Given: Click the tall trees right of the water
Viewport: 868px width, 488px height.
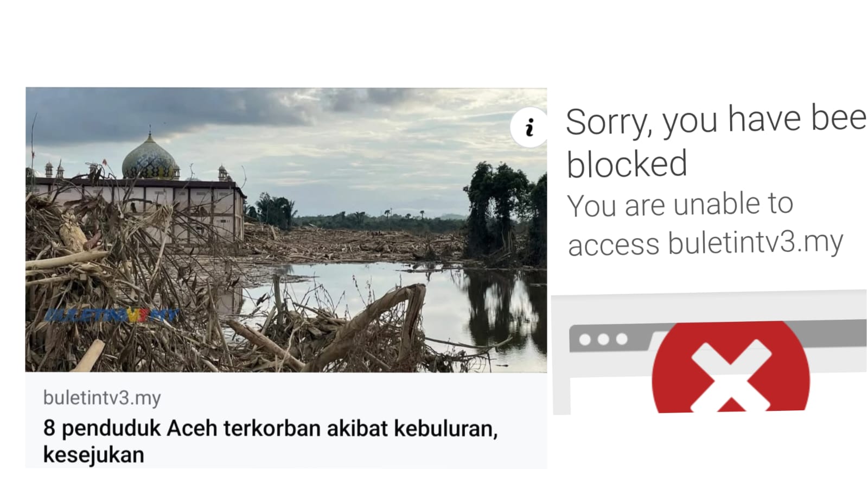Looking at the screenshot, I should 505,212.
